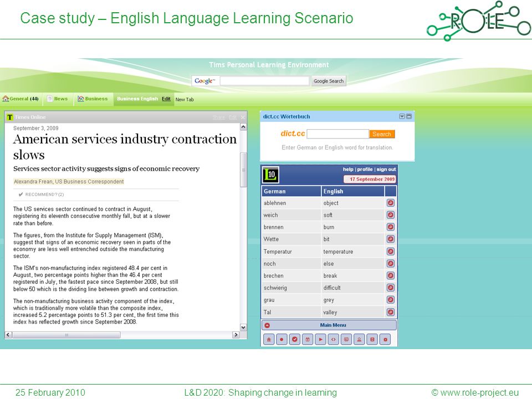Click the Times Online 'T' logo icon
The height and width of the screenshot is (399, 532).
(x=9, y=117)
